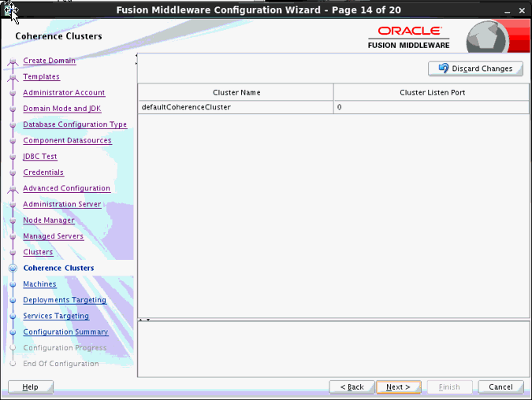The image size is (532, 400).
Task: Click the Create Domain step node icon
Action: point(13,61)
